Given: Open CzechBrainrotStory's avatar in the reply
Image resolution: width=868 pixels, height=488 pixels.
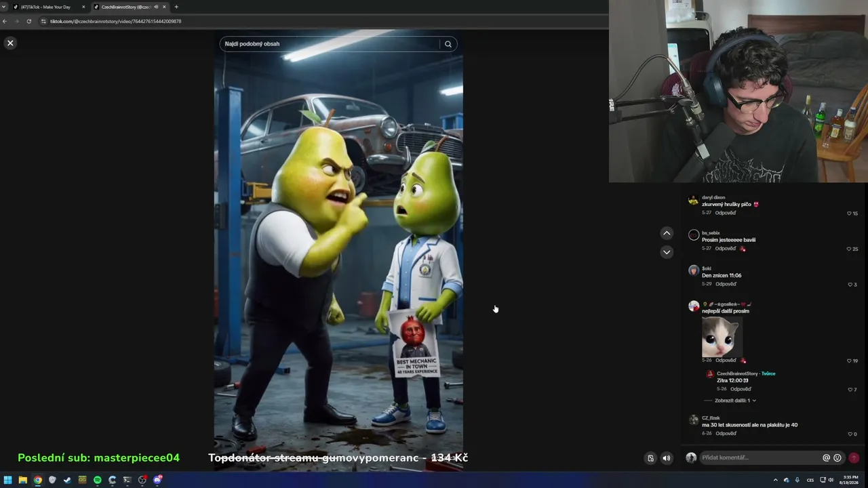Looking at the screenshot, I should (710, 373).
